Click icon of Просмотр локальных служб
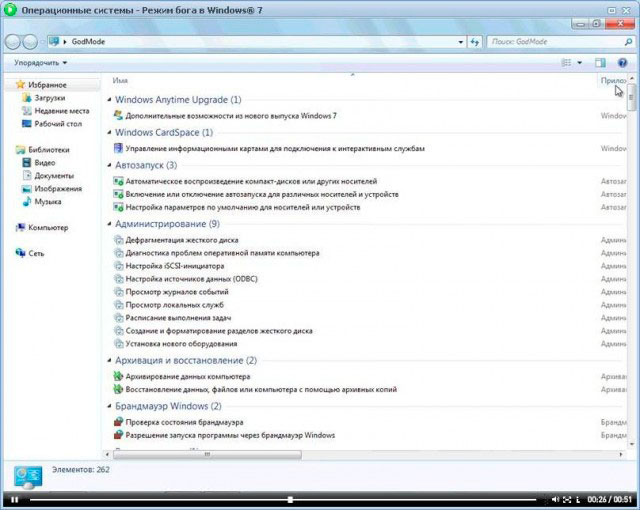The width and height of the screenshot is (640, 510). click(x=118, y=305)
